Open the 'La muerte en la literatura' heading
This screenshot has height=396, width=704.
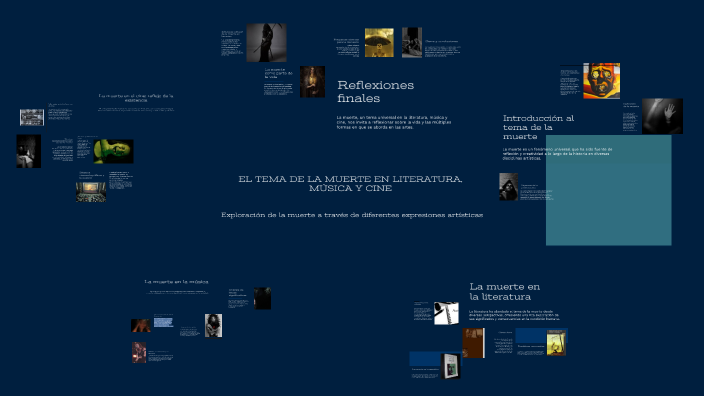[505, 291]
